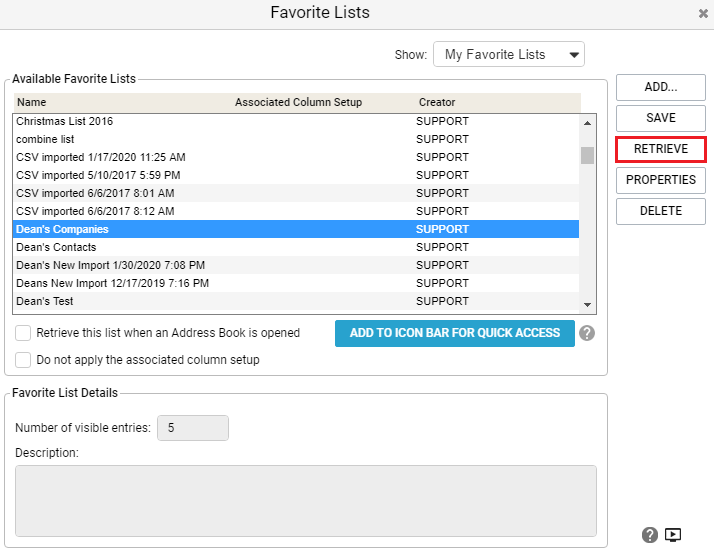
Task: Sort lists by the Name column header
Action: (32, 102)
